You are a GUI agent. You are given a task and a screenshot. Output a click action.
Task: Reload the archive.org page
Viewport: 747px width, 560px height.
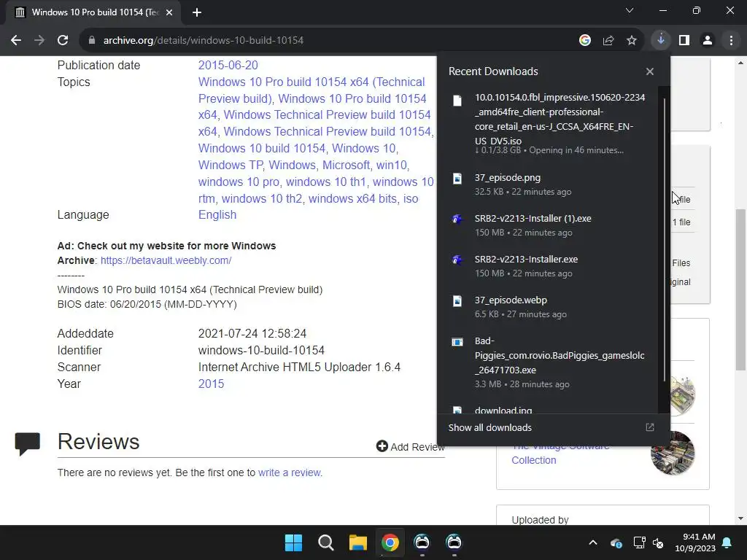(x=63, y=41)
